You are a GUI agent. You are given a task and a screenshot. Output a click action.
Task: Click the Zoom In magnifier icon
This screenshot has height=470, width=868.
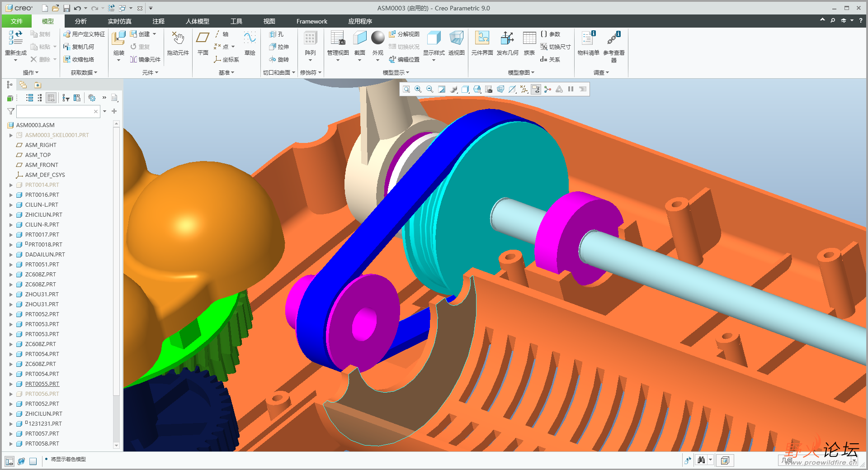[418, 89]
